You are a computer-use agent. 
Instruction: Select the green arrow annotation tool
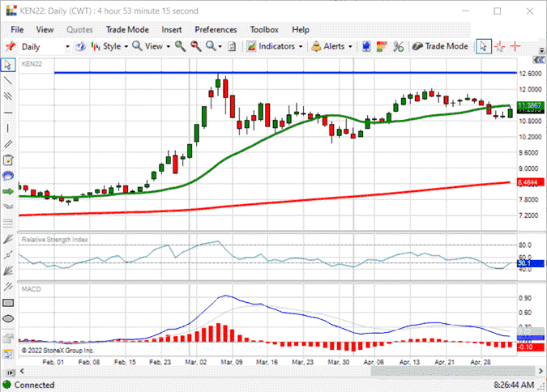tap(8, 191)
